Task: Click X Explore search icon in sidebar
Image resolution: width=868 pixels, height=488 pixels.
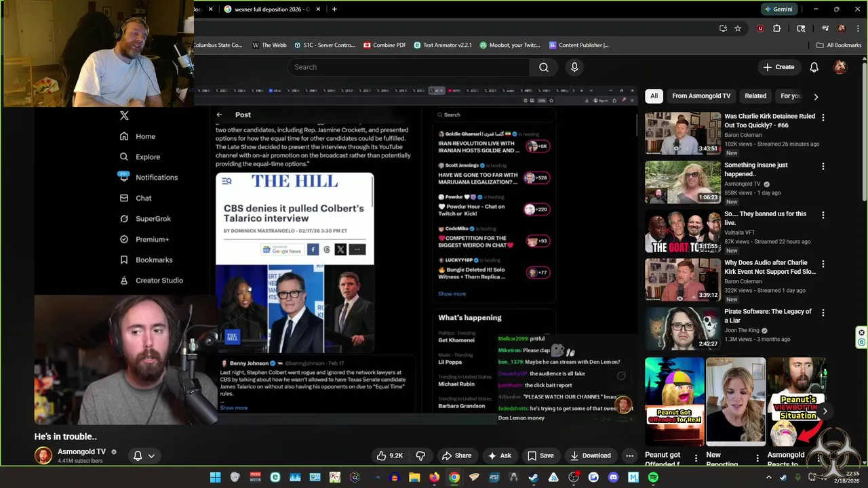Action: (123, 157)
